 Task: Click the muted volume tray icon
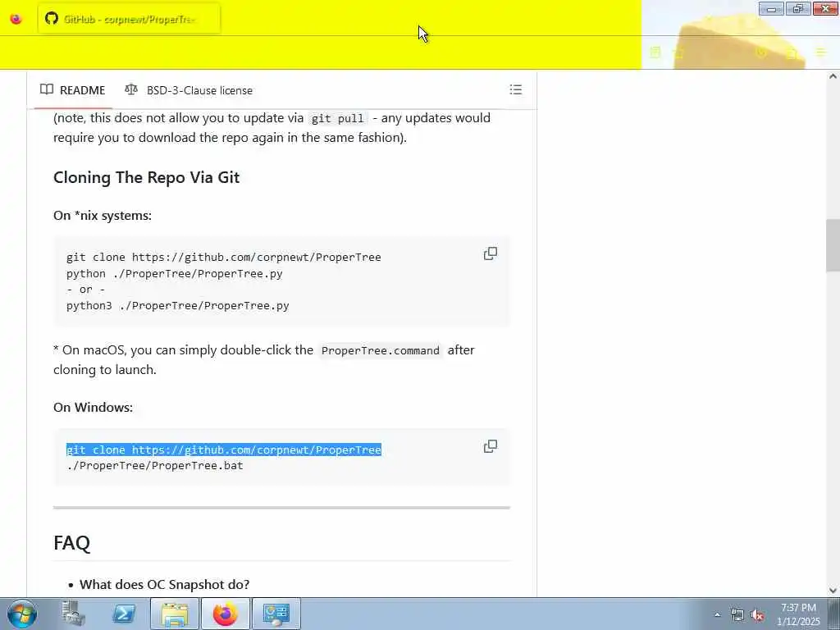pos(757,615)
